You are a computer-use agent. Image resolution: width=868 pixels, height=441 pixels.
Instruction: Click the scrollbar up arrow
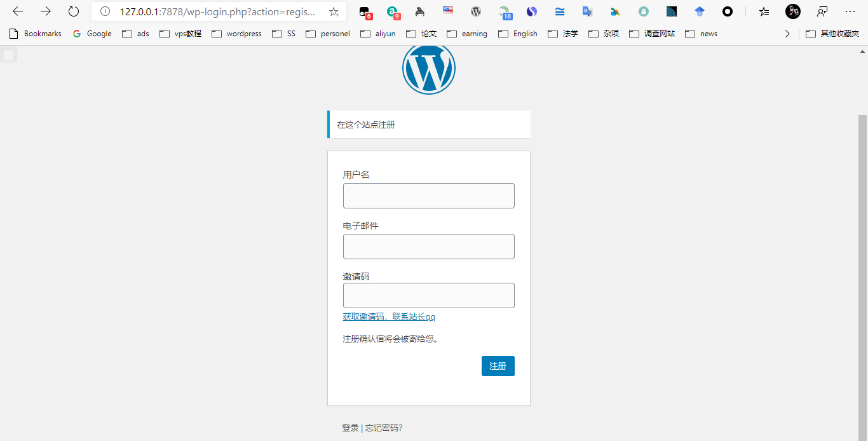[x=863, y=51]
